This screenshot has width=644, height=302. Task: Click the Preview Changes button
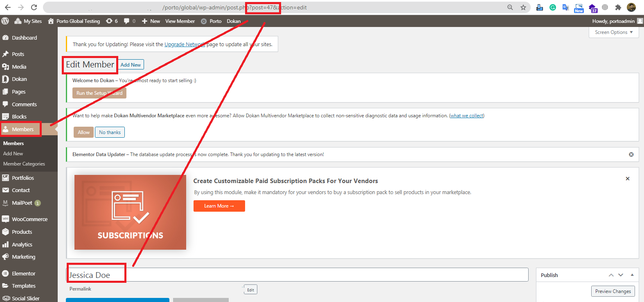point(613,291)
